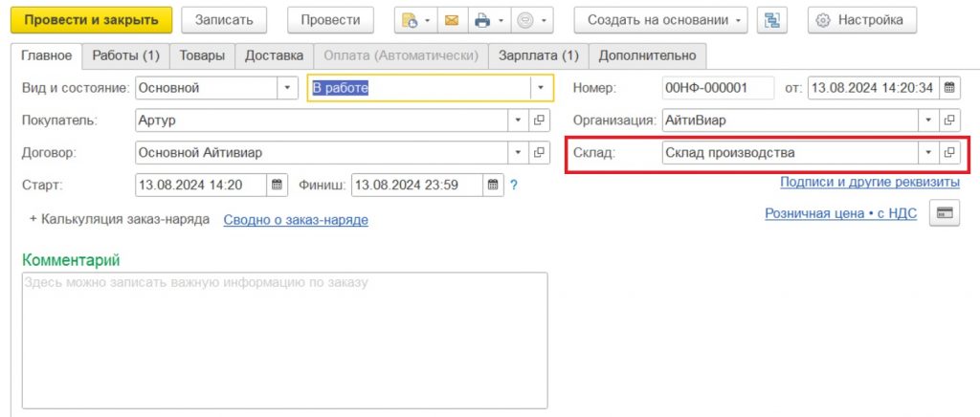Viewport: 980px width, 417px height.
Task: Click the envelope email icon
Action: coord(452,20)
